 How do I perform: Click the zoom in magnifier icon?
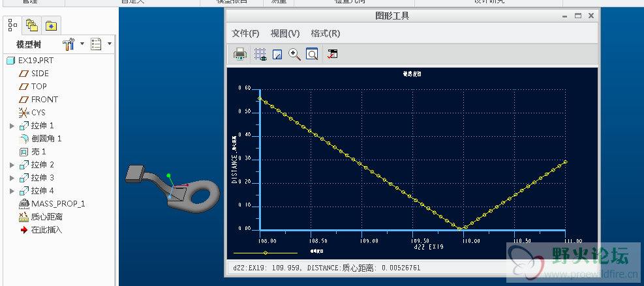click(294, 54)
